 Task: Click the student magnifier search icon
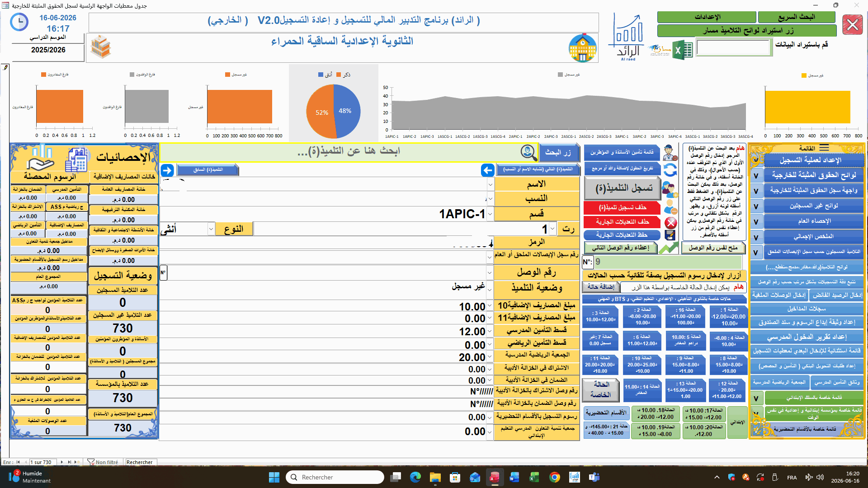[528, 152]
